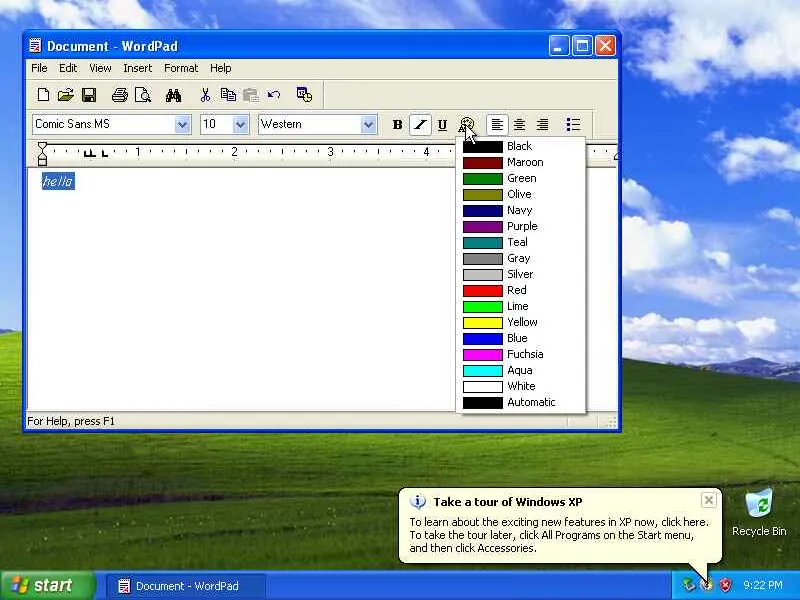Save the document with the floppy disk icon

(89, 95)
